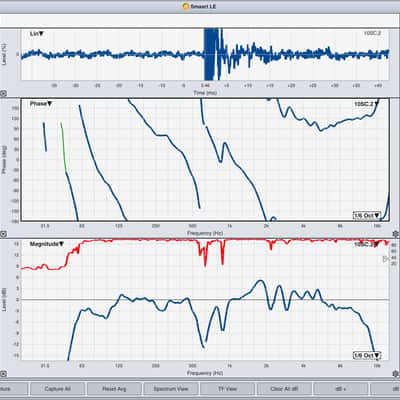Open trace selector in phase plot corner
Screen dimensions: 400x400
click(x=367, y=104)
